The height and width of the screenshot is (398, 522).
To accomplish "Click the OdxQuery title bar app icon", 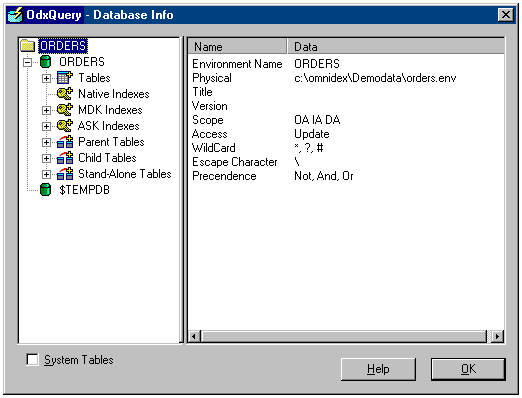I will (x=15, y=15).
